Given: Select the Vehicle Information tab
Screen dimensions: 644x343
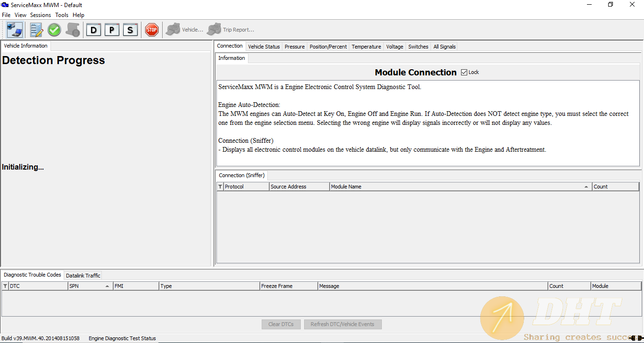Looking at the screenshot, I should 25,46.
